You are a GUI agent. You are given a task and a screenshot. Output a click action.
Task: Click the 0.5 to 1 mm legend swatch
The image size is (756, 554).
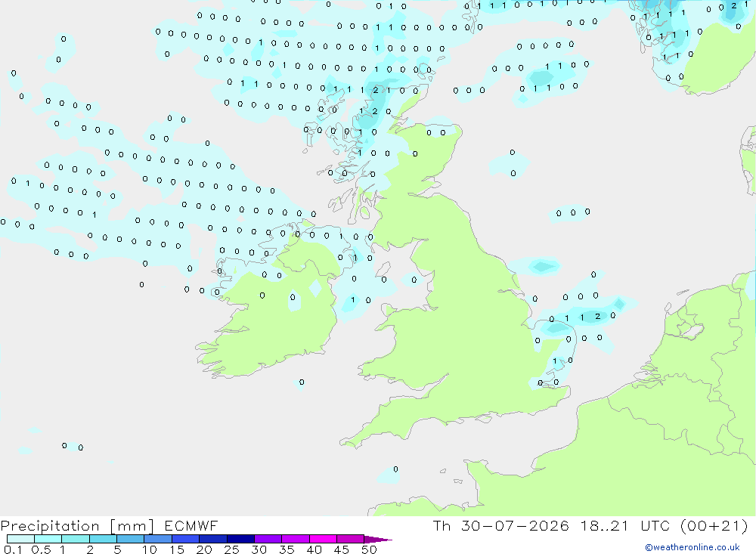tap(48, 539)
